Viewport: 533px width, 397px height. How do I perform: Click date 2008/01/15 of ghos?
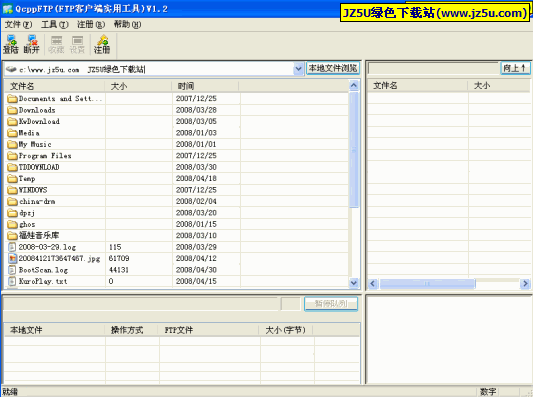click(196, 224)
